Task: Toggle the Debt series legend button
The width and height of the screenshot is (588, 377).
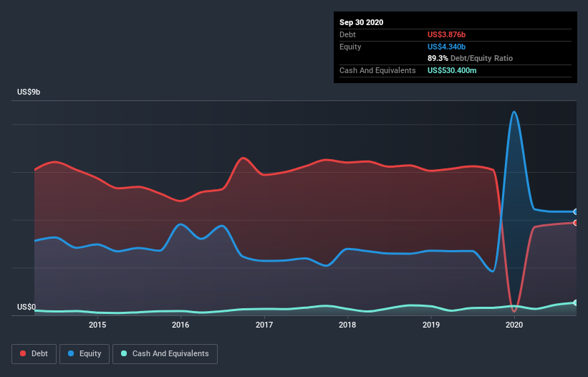Action: [x=34, y=354]
